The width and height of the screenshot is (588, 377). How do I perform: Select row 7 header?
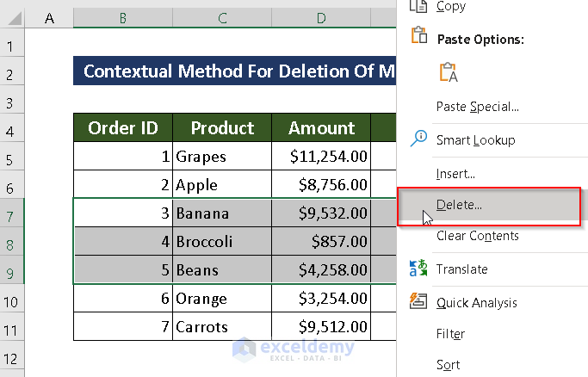(12, 213)
